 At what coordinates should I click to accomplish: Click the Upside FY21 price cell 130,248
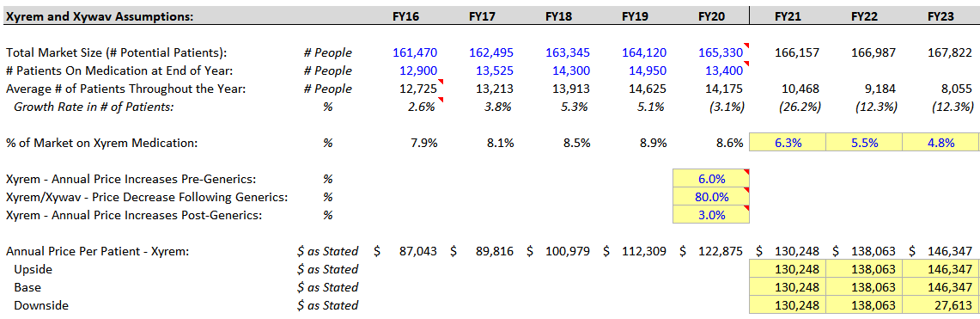(x=788, y=269)
